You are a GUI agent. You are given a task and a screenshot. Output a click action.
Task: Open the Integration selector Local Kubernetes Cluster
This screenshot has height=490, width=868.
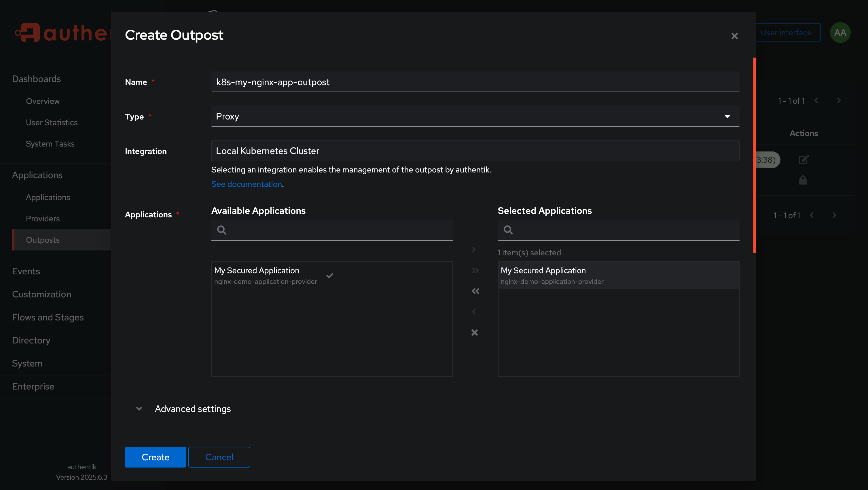[475, 151]
